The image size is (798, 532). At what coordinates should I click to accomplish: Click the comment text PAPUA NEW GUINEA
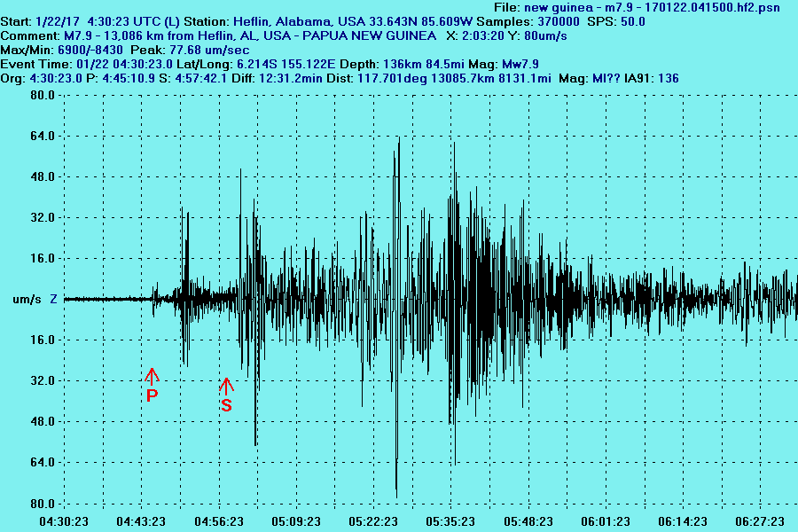(x=369, y=36)
